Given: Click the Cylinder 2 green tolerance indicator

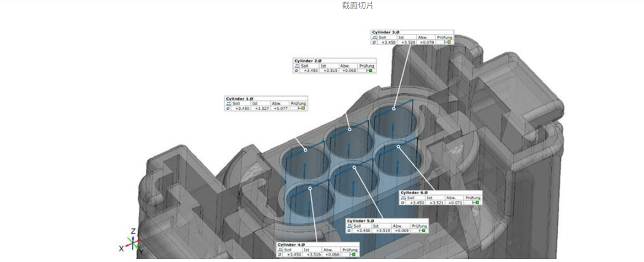Looking at the screenshot, I should click(x=369, y=71).
